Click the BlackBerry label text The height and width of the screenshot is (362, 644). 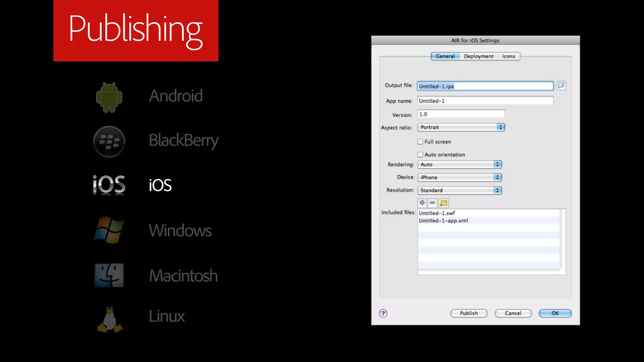(184, 140)
